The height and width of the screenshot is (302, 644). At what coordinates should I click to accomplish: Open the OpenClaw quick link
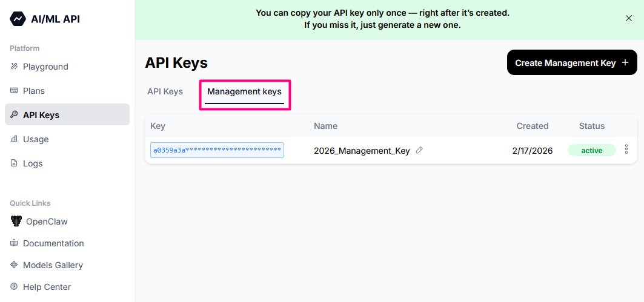pos(46,222)
